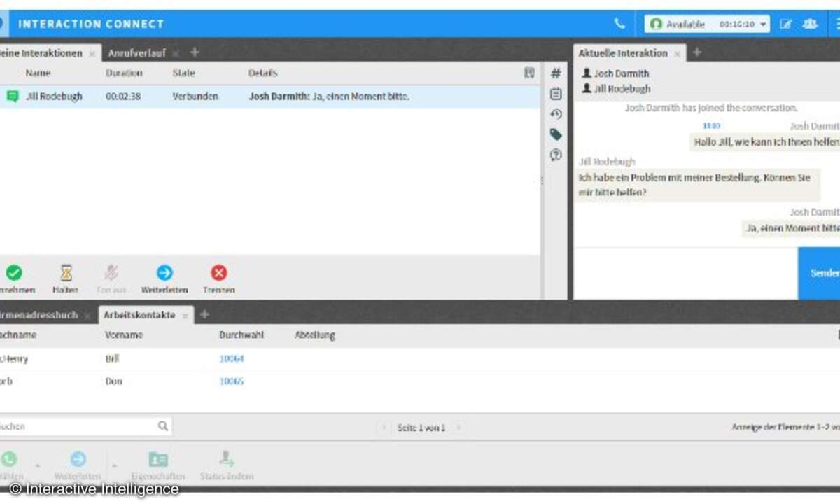Close the Firmenadressbuch tab
Viewport: 840px width, 504px height.
coord(87,316)
